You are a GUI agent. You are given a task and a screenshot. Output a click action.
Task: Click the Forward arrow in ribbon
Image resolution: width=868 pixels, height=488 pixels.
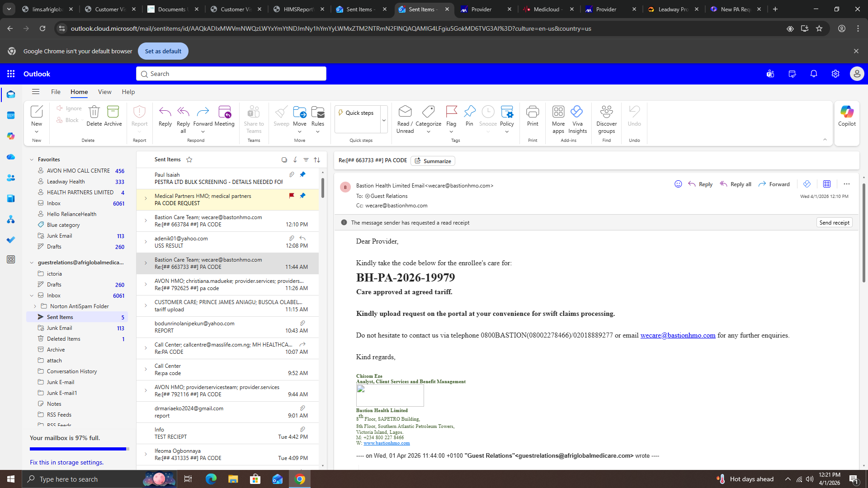pyautogui.click(x=203, y=112)
